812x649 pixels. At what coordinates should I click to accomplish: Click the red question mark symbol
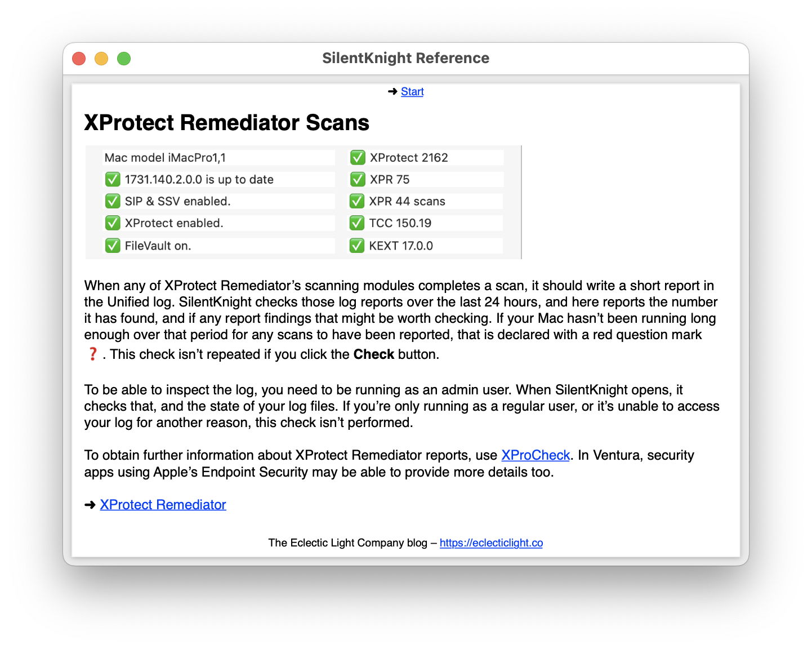93,354
